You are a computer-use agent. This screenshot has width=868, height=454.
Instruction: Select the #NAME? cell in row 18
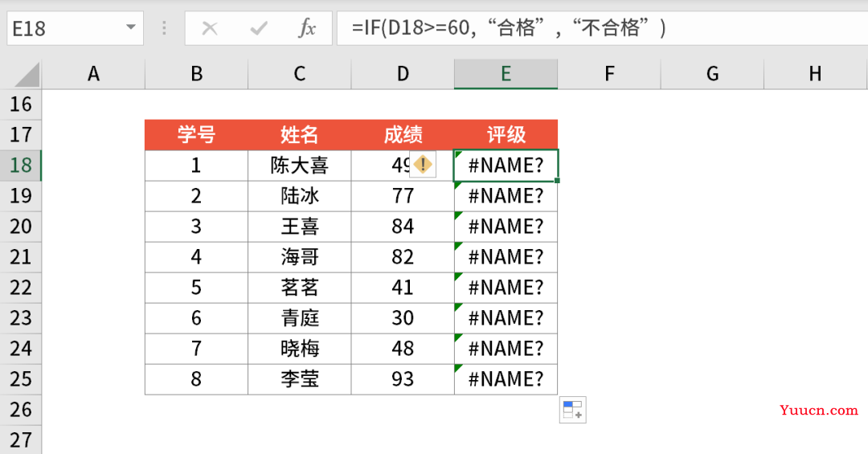click(506, 165)
